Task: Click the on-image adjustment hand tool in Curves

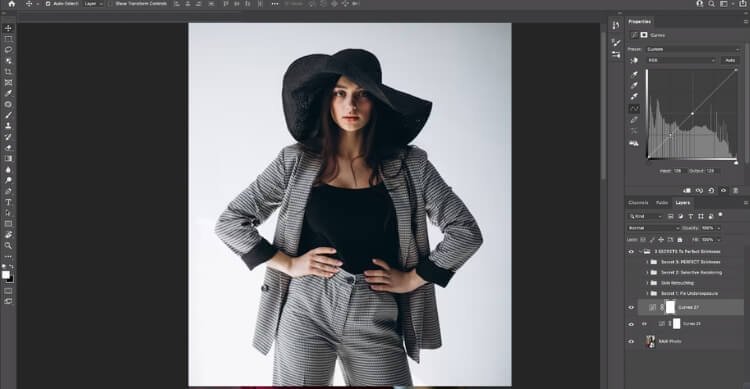Action: click(x=634, y=60)
